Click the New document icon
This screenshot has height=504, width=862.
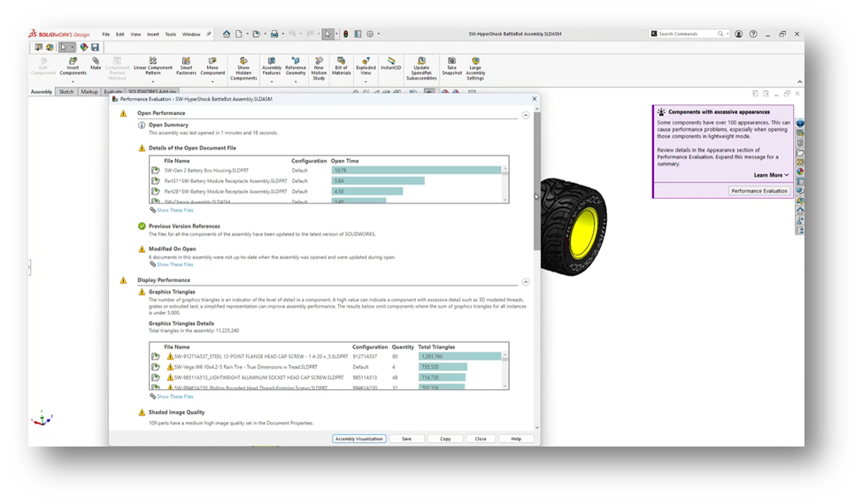click(239, 34)
